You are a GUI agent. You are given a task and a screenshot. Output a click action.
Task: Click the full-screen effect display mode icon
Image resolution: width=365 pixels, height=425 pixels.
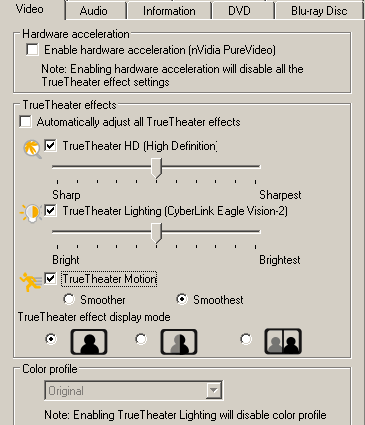[x=89, y=342]
